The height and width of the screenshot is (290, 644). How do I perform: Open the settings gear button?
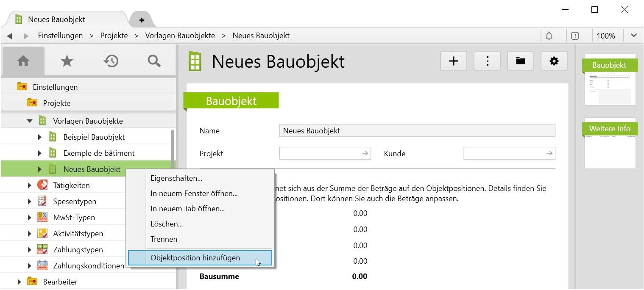click(554, 61)
